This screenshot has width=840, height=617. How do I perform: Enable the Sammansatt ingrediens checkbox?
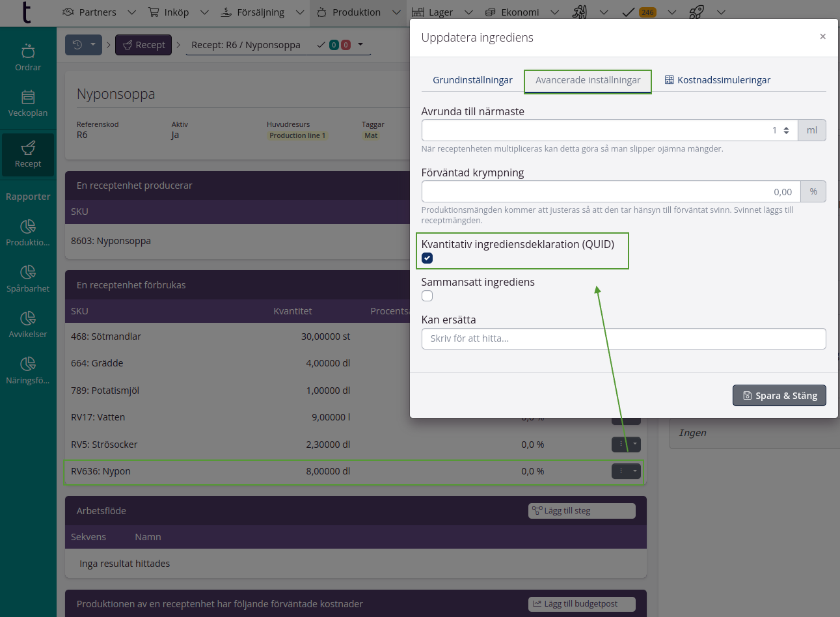click(427, 296)
